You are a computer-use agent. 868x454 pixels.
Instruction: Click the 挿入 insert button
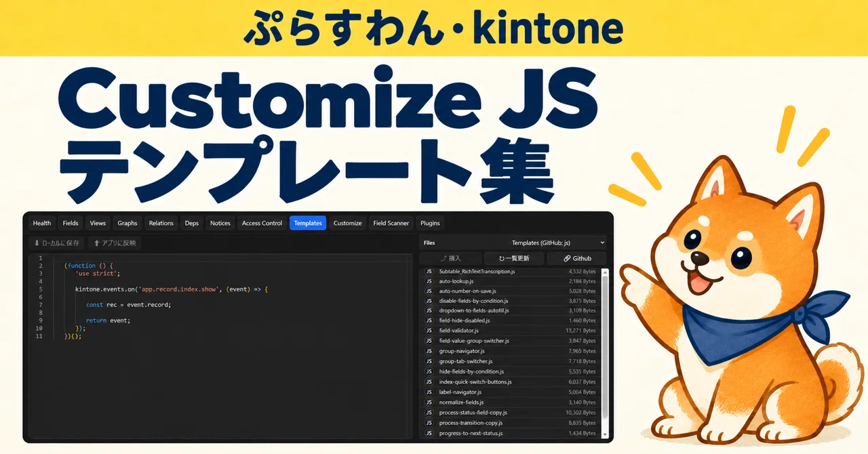coord(450,258)
